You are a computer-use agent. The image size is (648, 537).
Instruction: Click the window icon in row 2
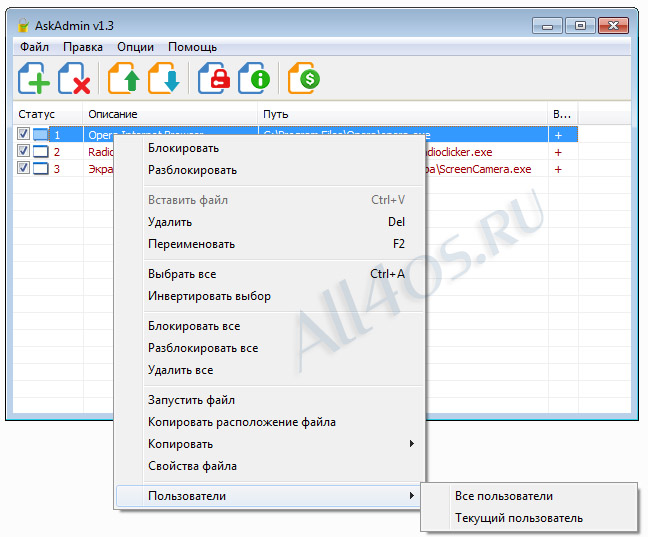(40, 152)
